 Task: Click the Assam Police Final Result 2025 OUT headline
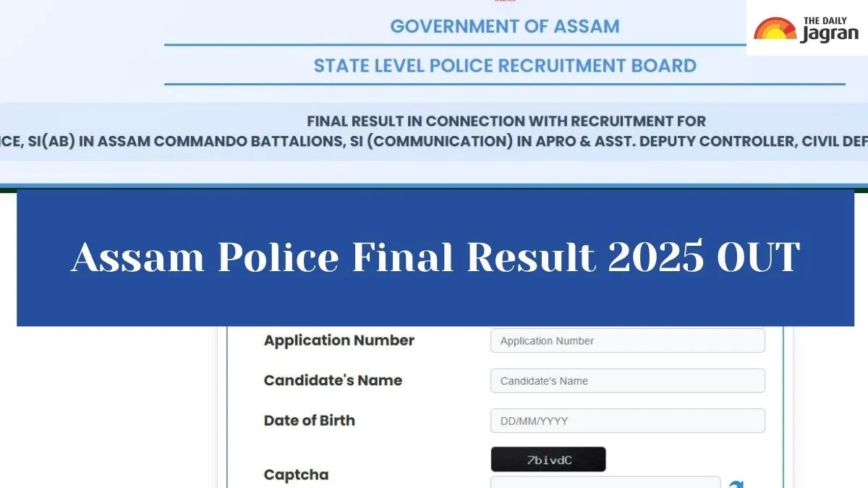click(x=435, y=257)
